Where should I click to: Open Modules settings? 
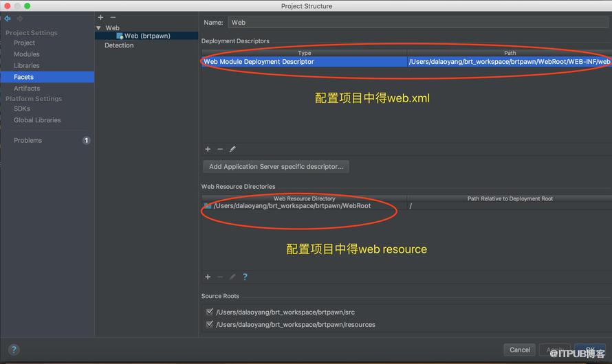click(x=27, y=54)
